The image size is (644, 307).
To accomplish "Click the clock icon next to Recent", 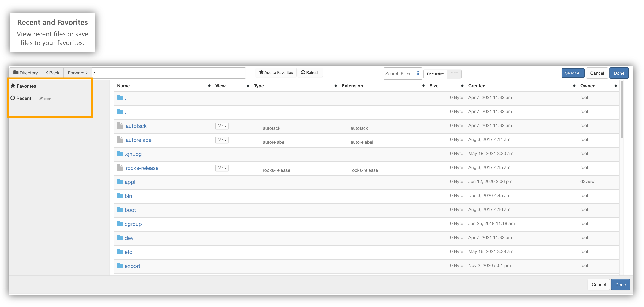I will click(x=13, y=98).
